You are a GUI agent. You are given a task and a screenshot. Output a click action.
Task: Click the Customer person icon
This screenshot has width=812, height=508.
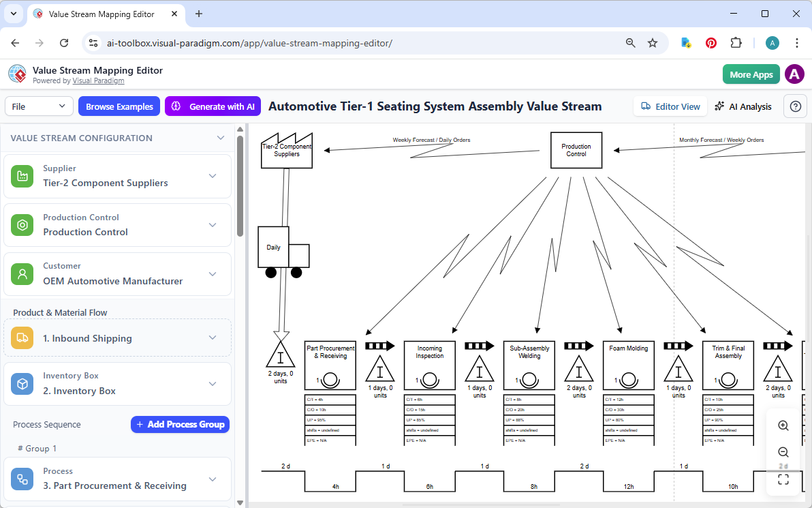22,273
